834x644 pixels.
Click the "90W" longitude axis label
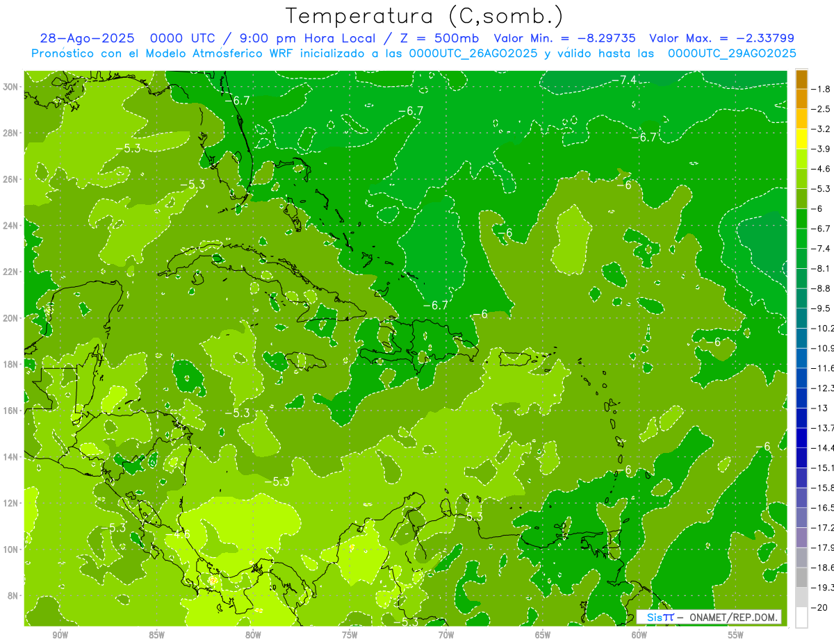click(60, 635)
